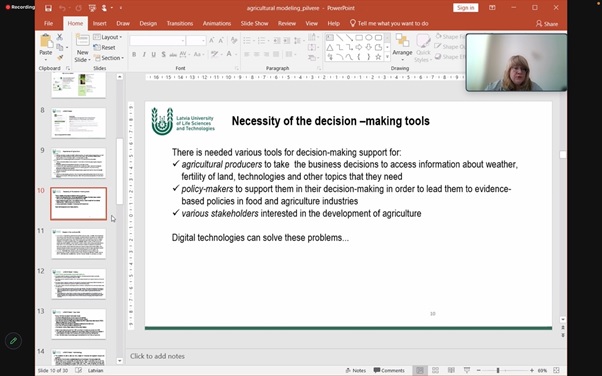Click the Cut scissors icon
Screen dimensions: 602x376
click(x=60, y=37)
